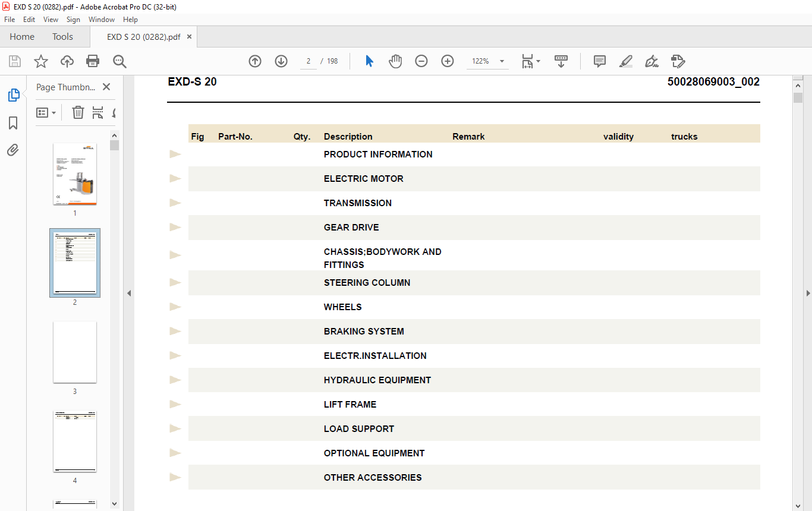The height and width of the screenshot is (511, 812).
Task: Open the BRAKING SYSTEM section link
Action: [x=364, y=332]
